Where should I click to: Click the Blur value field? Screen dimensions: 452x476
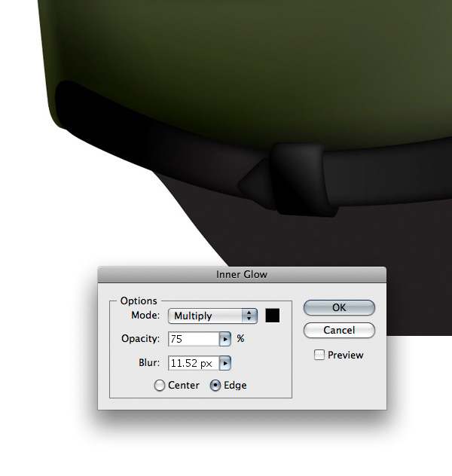point(194,363)
